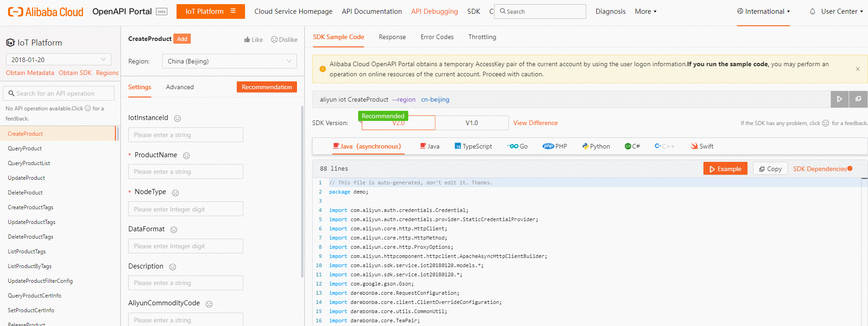Select the TypeScript language tab
The height and width of the screenshot is (326, 868).
[x=473, y=146]
